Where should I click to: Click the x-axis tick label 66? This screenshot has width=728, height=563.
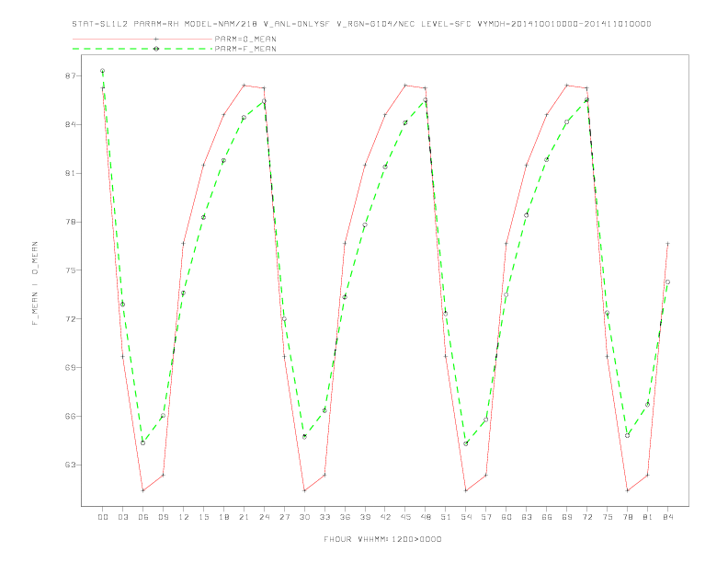pyautogui.click(x=547, y=517)
